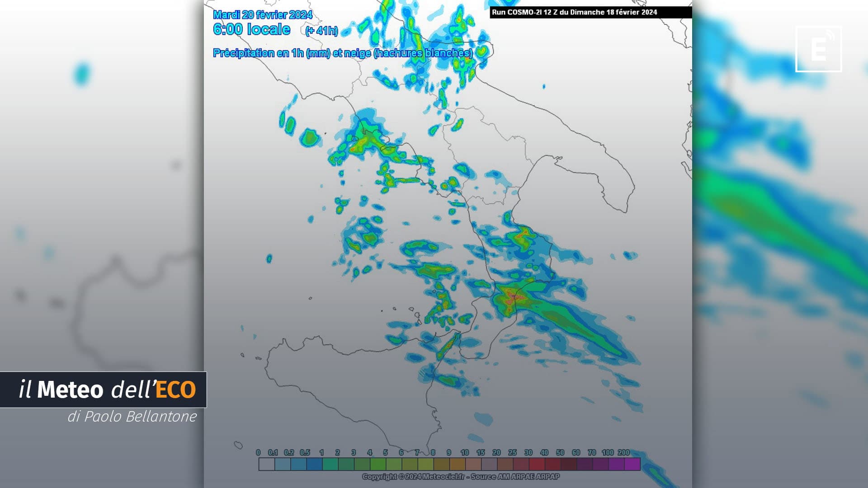The image size is (868, 488).
Task: Select the red swatch between 30 and 40
Action: click(537, 464)
